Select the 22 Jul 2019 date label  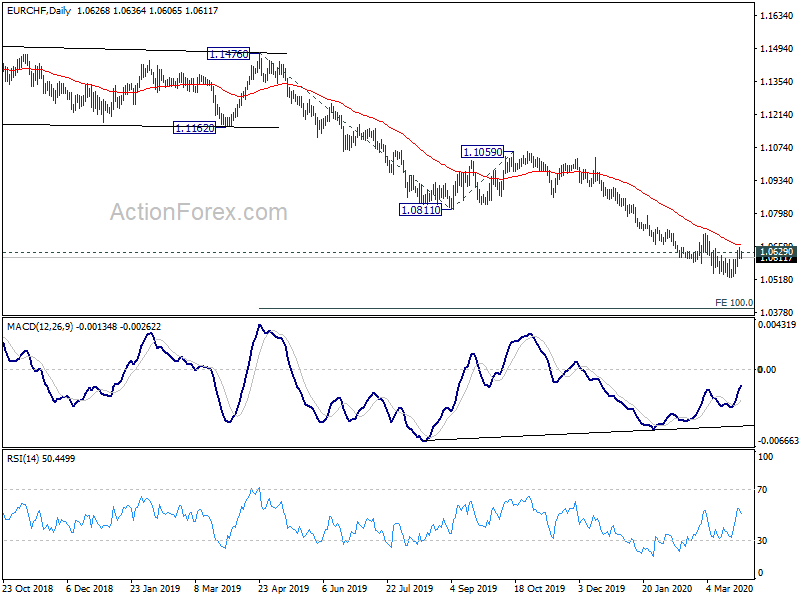(x=410, y=588)
